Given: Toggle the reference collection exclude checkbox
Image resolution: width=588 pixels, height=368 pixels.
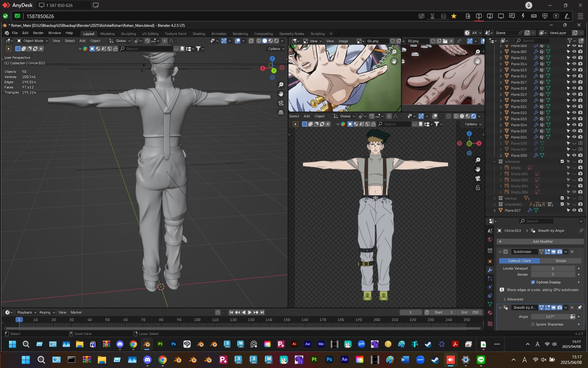Looking at the screenshot, I should (x=562, y=161).
